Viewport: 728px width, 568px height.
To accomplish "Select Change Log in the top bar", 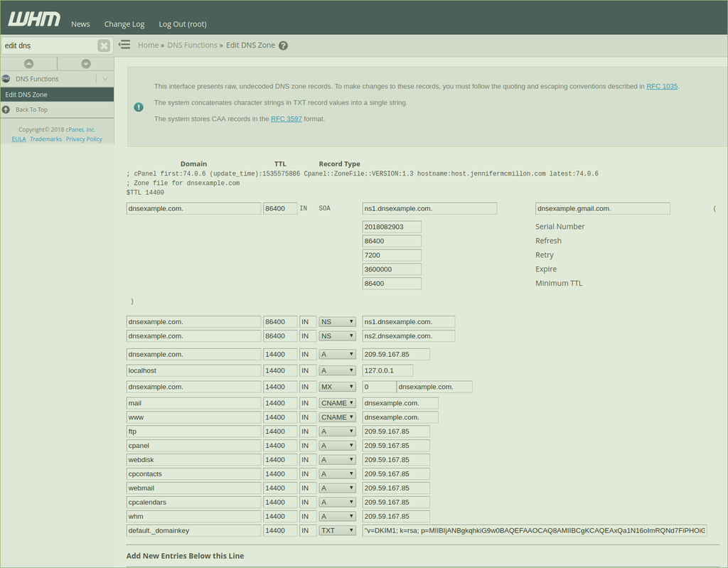I will click(124, 23).
